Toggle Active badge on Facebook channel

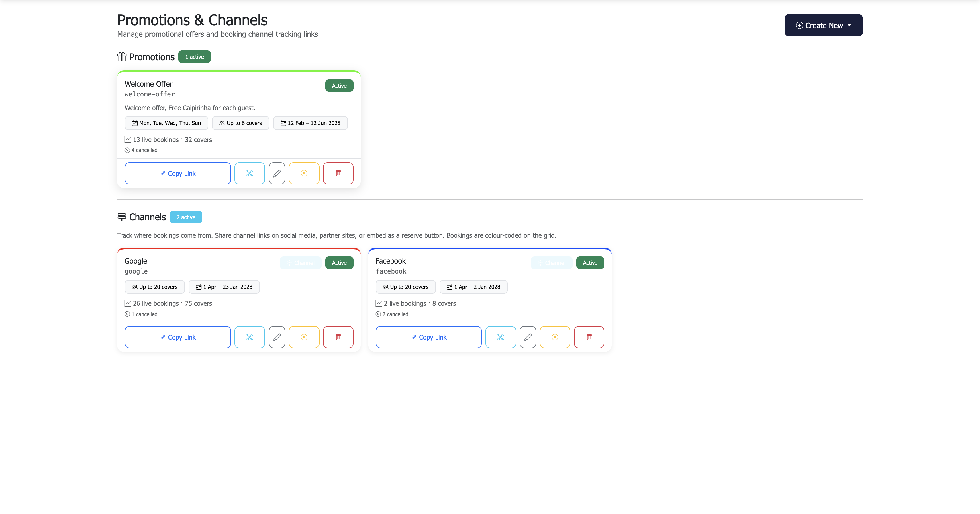point(590,263)
